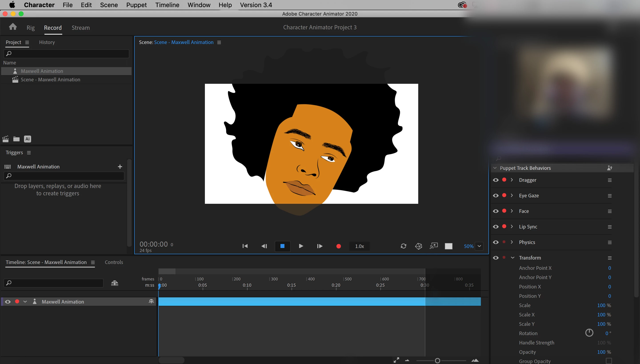
Task: Enable the Group Opacity checkbox
Action: pyautogui.click(x=609, y=361)
